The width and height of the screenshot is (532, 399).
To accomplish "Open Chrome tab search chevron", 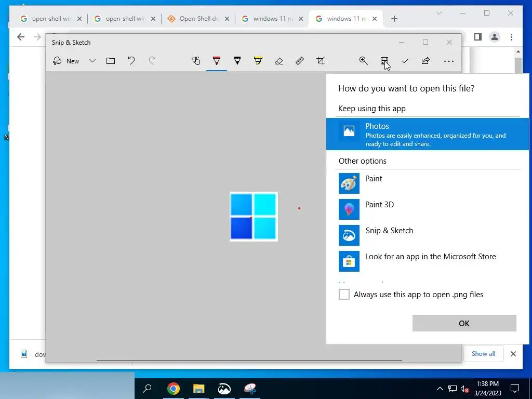I will [439, 13].
